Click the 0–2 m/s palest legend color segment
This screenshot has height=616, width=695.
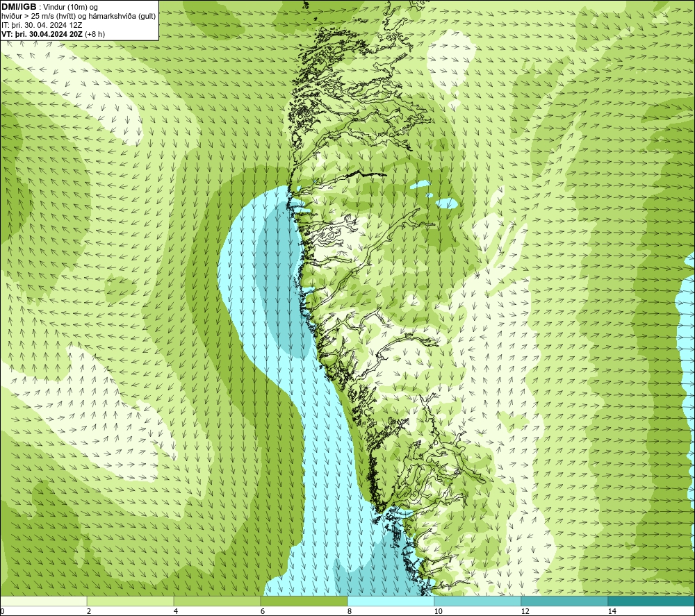(43, 601)
